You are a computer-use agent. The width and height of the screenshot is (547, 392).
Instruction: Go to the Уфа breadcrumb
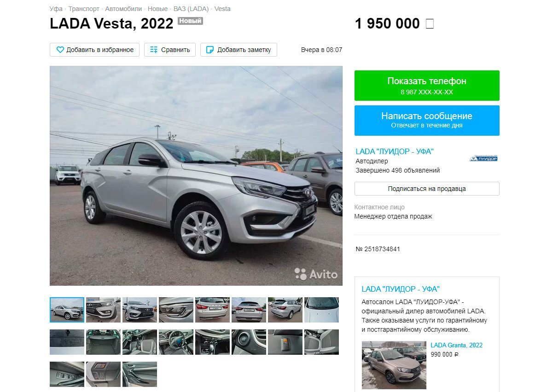click(x=56, y=9)
